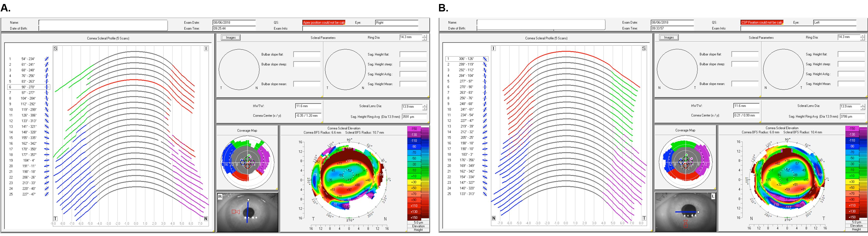The image size is (868, 236).
Task: Click scan 1 meridian icon (306°-126°), left eye
Action: coord(485,59)
